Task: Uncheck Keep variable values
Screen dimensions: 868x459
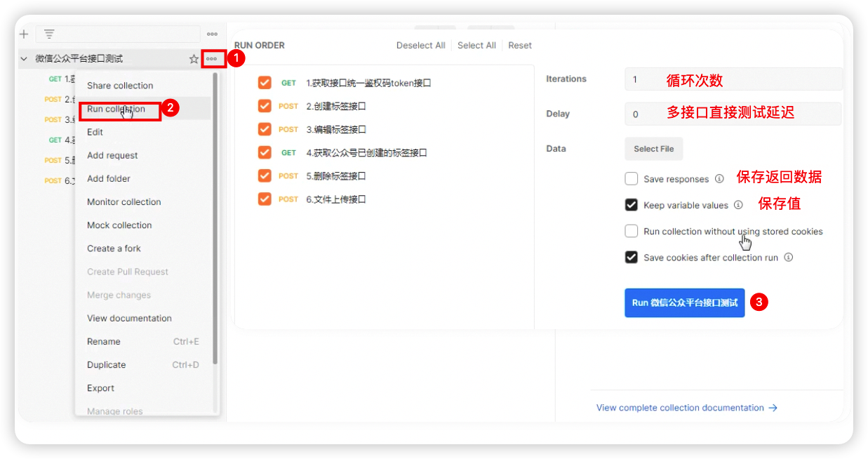Action: click(631, 206)
